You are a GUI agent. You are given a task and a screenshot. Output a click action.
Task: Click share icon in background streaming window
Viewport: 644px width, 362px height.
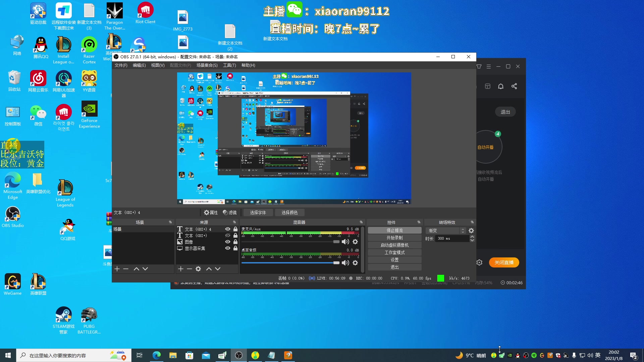(514, 86)
